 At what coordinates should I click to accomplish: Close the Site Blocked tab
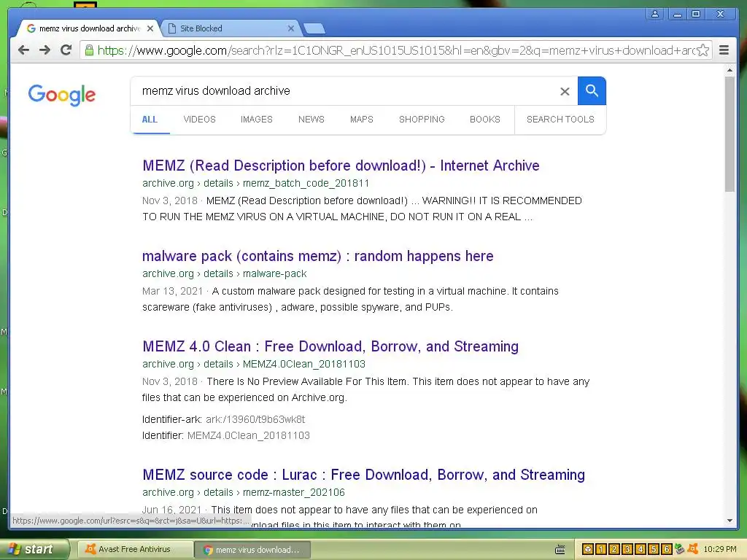[x=290, y=28]
